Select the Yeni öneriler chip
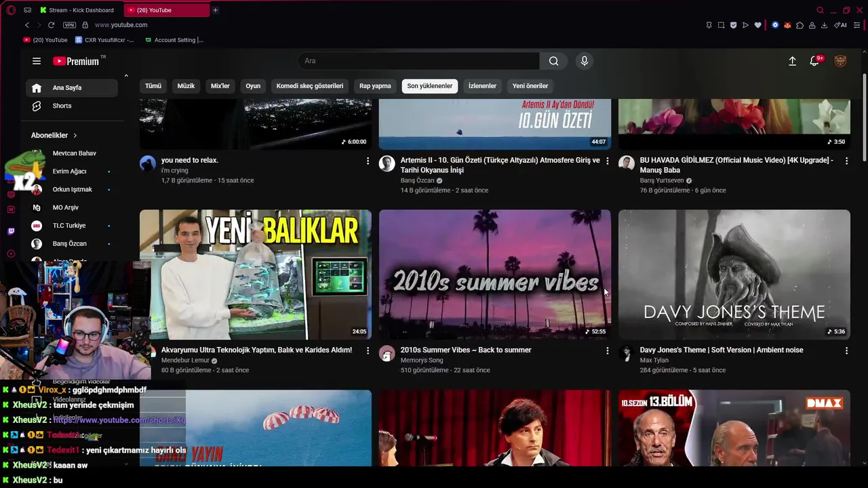The width and height of the screenshot is (868, 488). pyautogui.click(x=530, y=86)
